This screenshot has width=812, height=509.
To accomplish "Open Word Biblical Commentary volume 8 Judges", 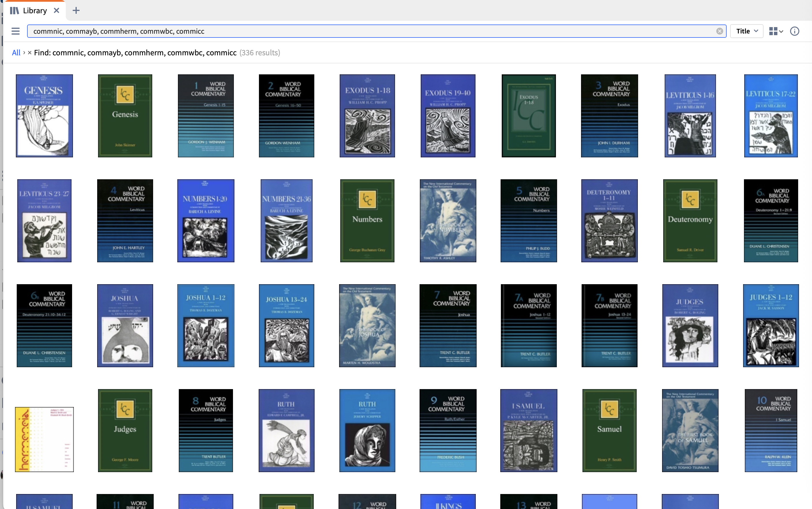I will pos(206,431).
